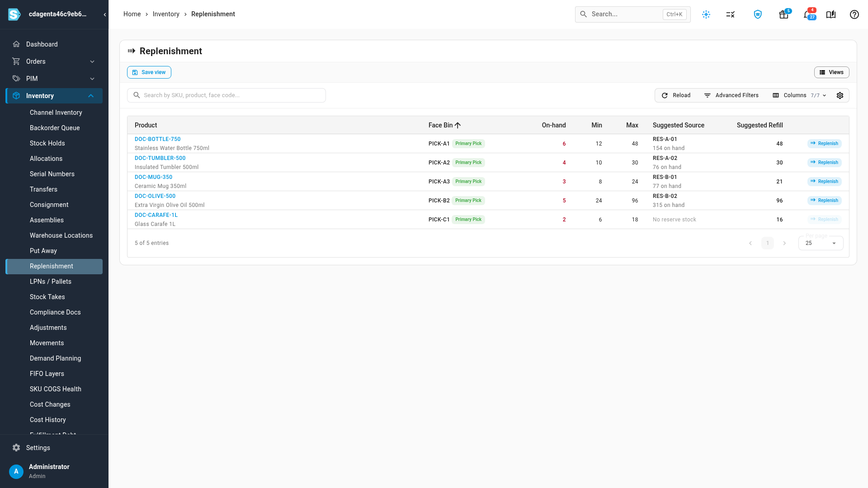This screenshot has height=488, width=868.
Task: Open the Views button
Action: tap(831, 72)
